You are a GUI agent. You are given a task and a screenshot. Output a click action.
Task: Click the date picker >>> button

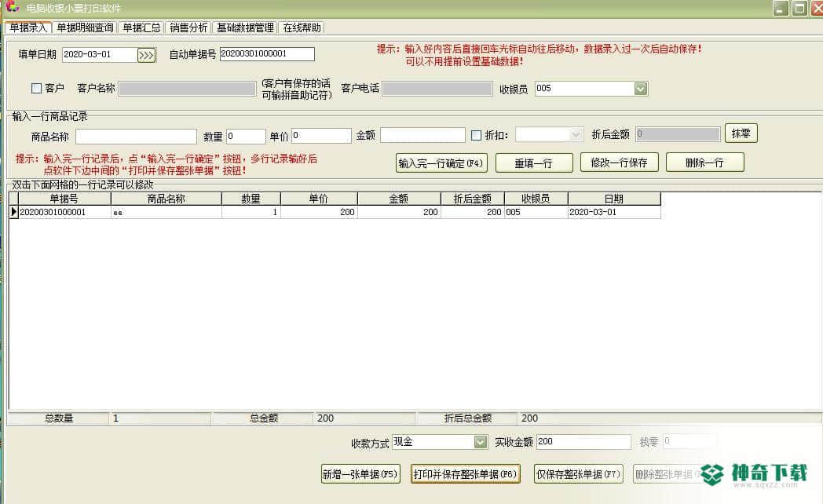[x=146, y=55]
